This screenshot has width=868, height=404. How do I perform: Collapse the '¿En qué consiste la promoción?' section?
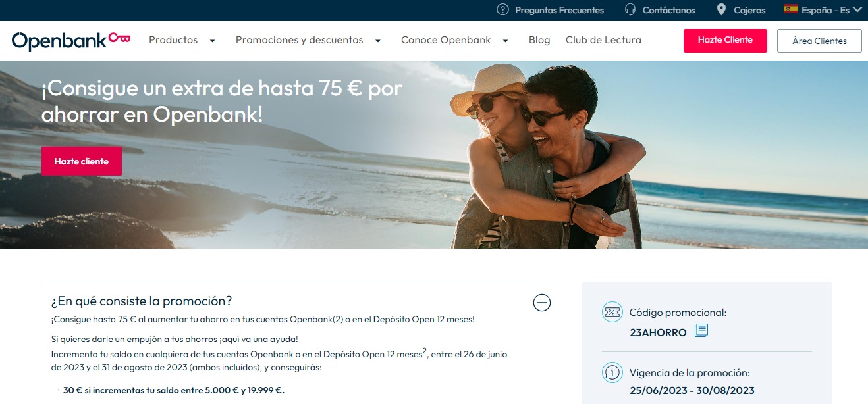[542, 303]
